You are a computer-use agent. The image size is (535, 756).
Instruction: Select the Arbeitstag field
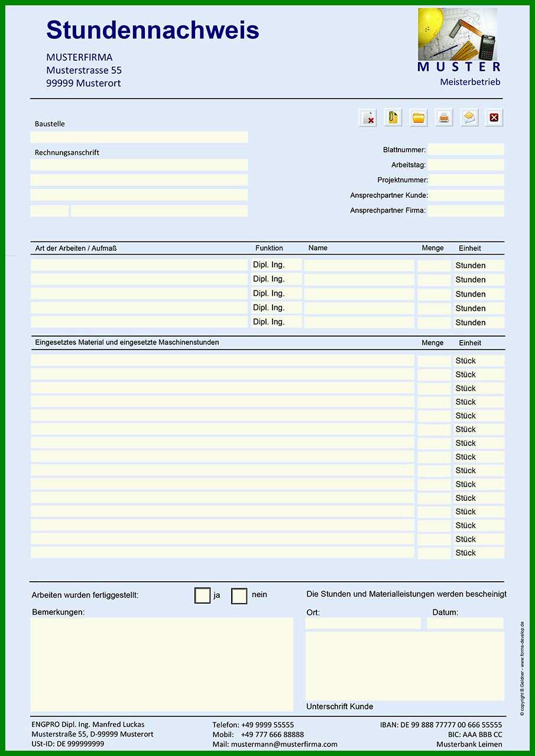coord(466,165)
